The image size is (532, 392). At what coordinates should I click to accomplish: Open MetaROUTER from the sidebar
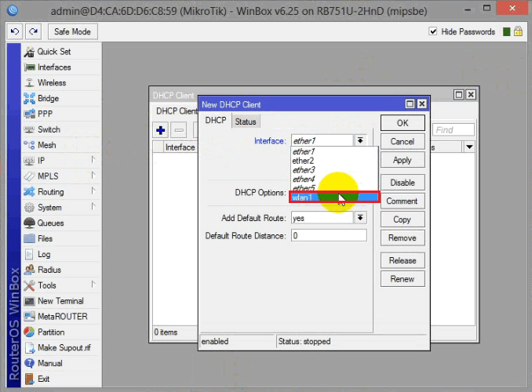pos(62,317)
